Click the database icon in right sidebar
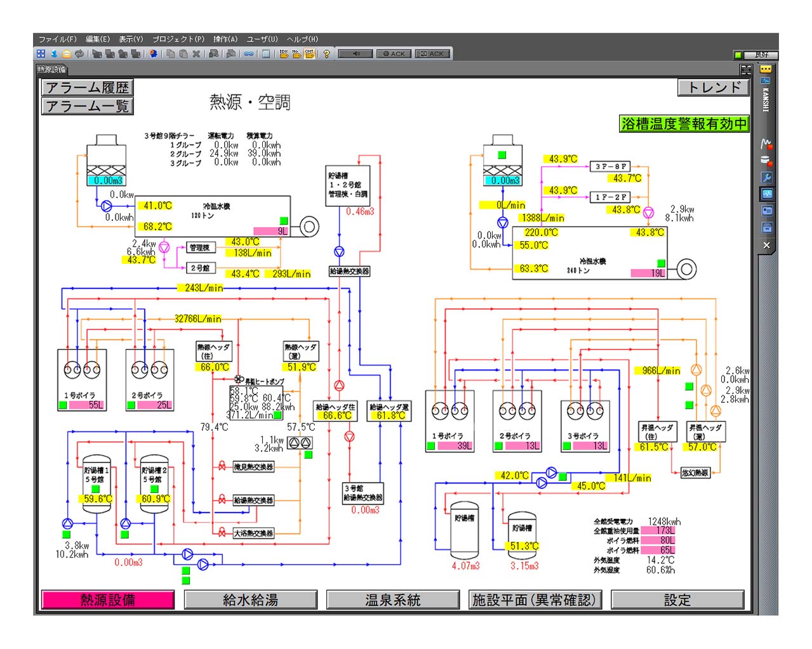The width and height of the screenshot is (812, 649). [x=766, y=161]
